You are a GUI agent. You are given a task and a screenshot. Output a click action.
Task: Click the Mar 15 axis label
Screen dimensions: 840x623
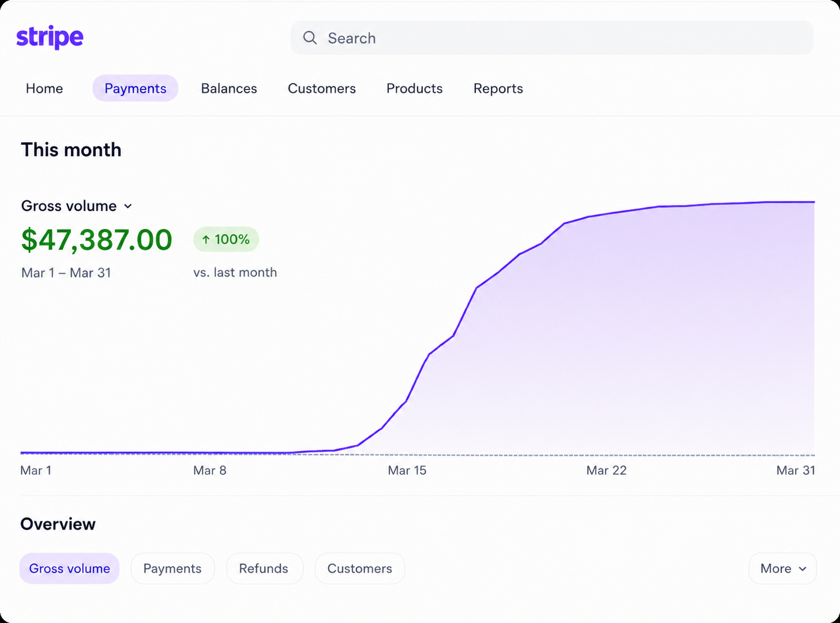pos(407,470)
